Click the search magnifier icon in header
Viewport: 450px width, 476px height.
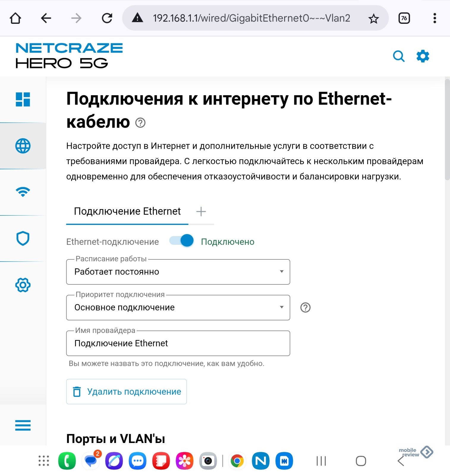point(399,56)
